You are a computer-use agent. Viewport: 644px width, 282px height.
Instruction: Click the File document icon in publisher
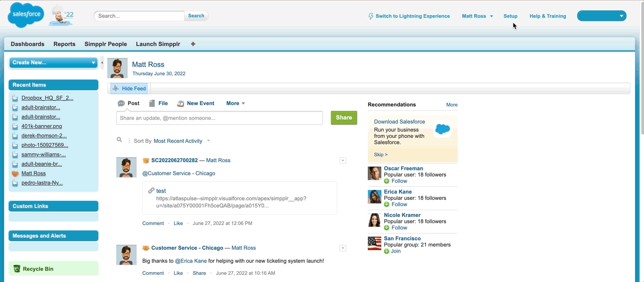pyautogui.click(x=152, y=103)
